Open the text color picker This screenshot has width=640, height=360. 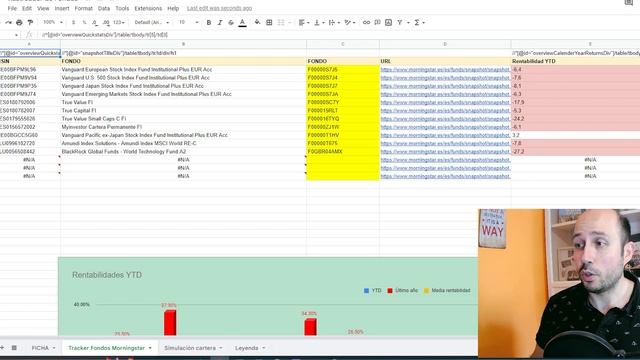coord(242,22)
